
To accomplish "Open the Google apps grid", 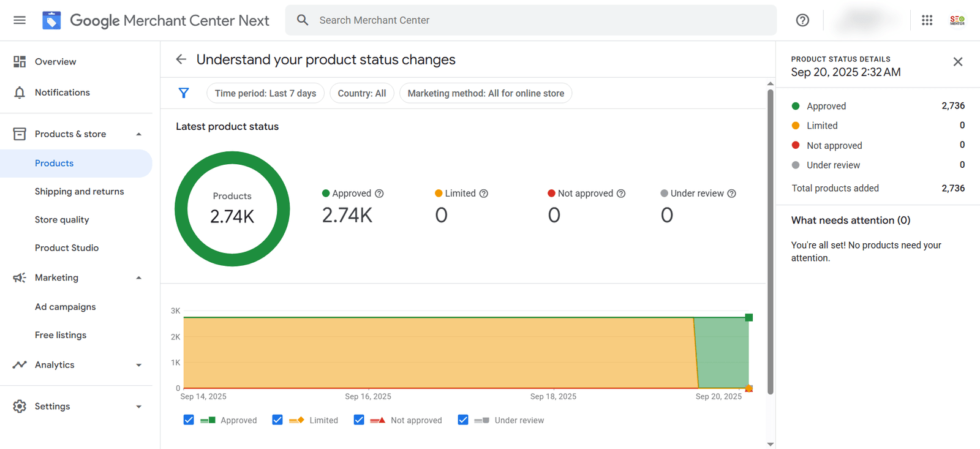I will click(x=927, y=20).
